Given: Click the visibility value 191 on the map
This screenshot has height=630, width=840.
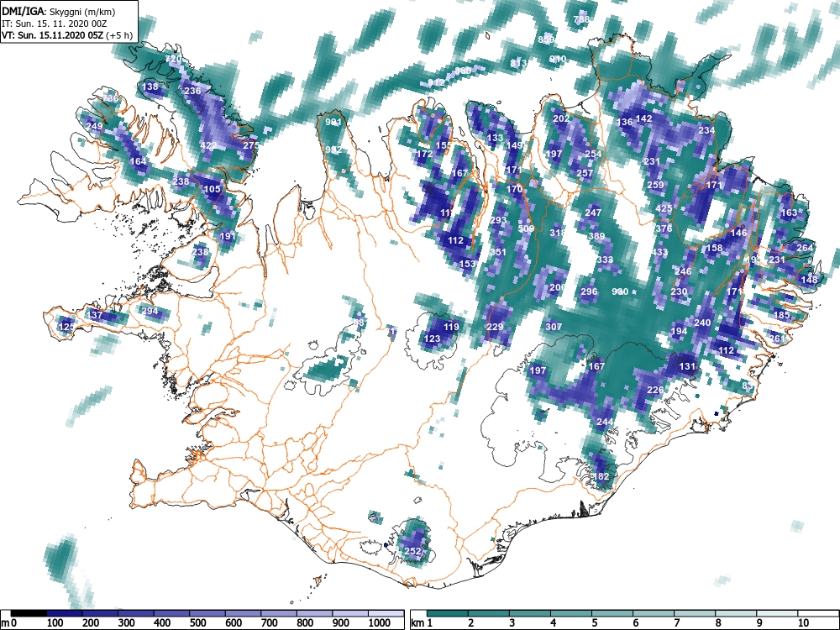Looking at the screenshot, I should pyautogui.click(x=228, y=236).
